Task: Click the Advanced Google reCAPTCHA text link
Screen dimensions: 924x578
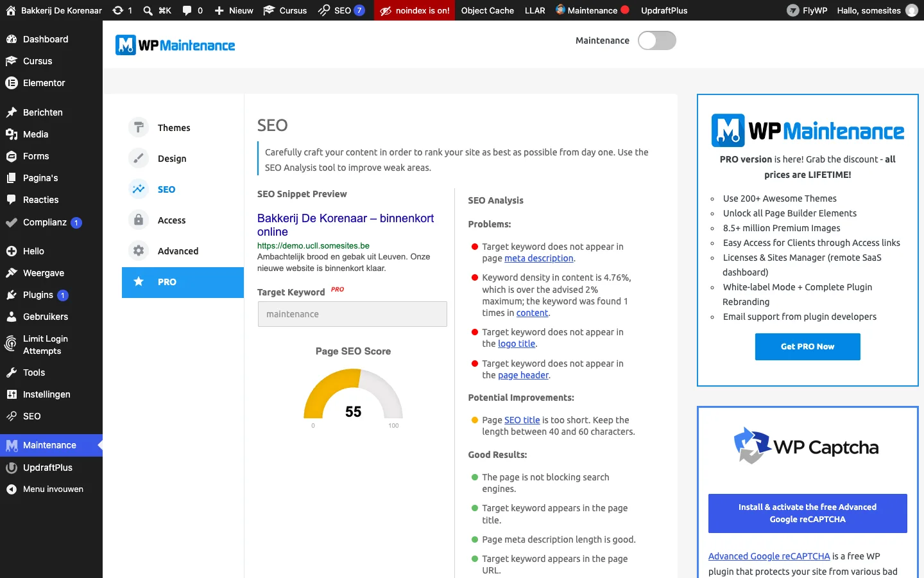Action: [769, 556]
